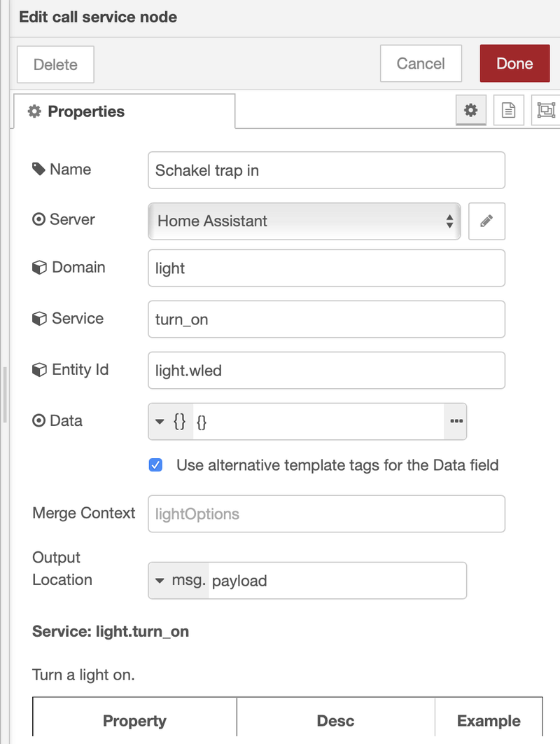Edit Home Assistant server with pencil icon
This screenshot has width=560, height=744.
(486, 221)
